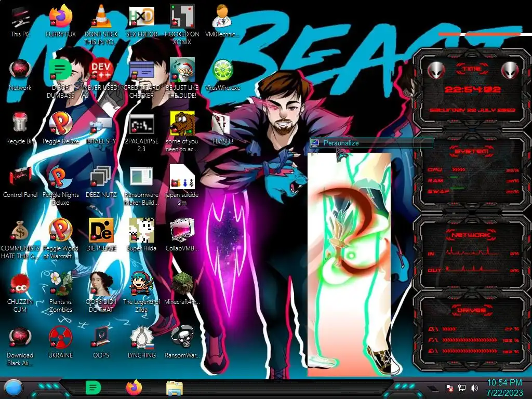Open the OOPS laptop shortcut
532x399 pixels.
click(101, 343)
